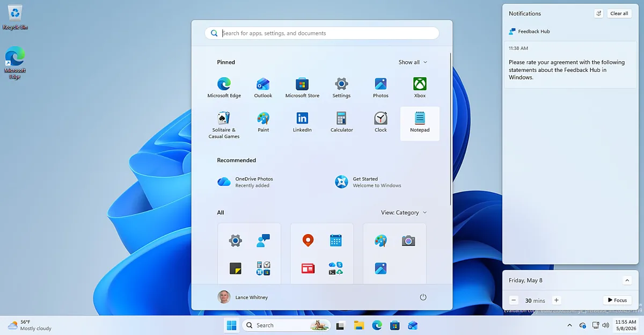This screenshot has width=644, height=335.
Task: Open Microsoft Edge from pinned apps
Action: coord(224,88)
